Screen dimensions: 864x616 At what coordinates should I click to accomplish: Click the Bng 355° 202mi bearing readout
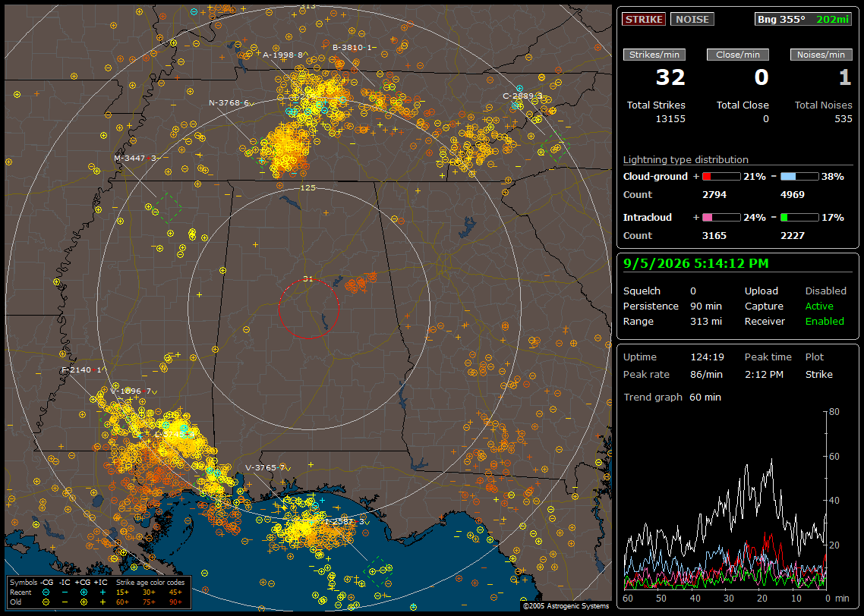(x=803, y=19)
